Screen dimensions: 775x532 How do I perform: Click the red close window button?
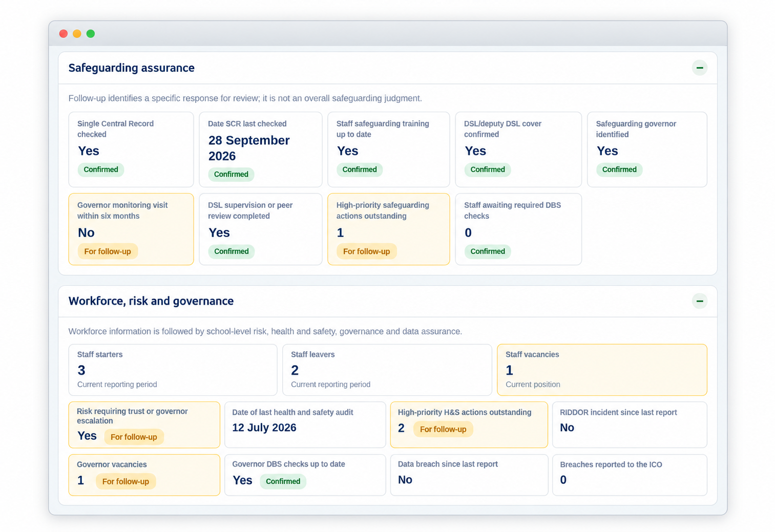tap(64, 34)
